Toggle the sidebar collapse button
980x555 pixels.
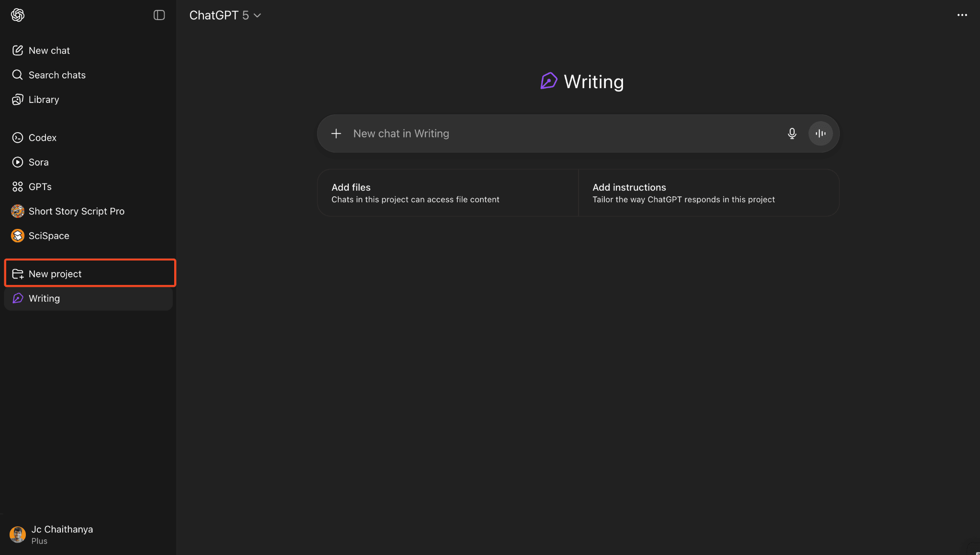point(159,15)
